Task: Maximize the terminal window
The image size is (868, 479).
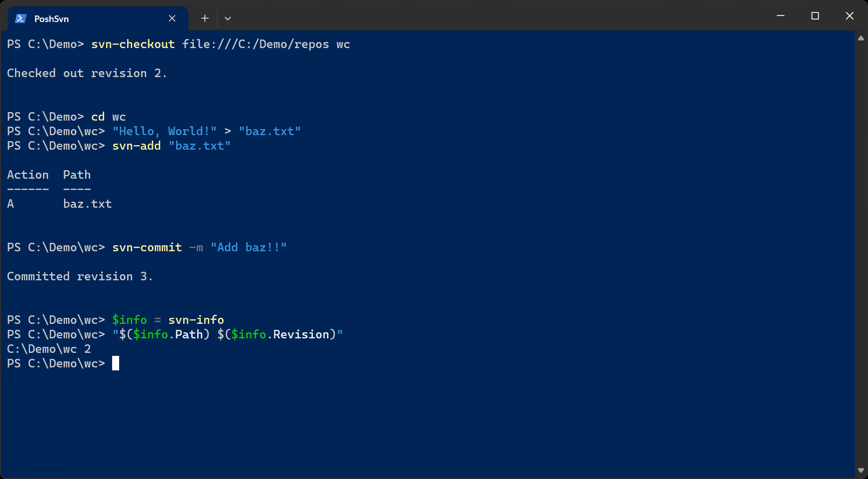Action: pyautogui.click(x=815, y=16)
